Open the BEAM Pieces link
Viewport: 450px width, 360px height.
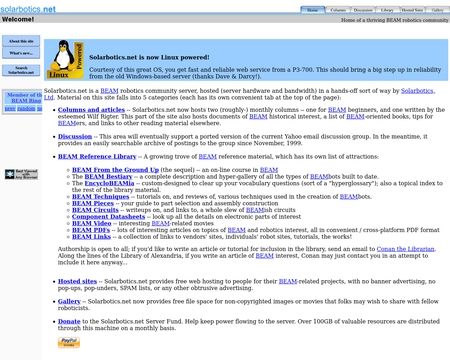(93, 203)
